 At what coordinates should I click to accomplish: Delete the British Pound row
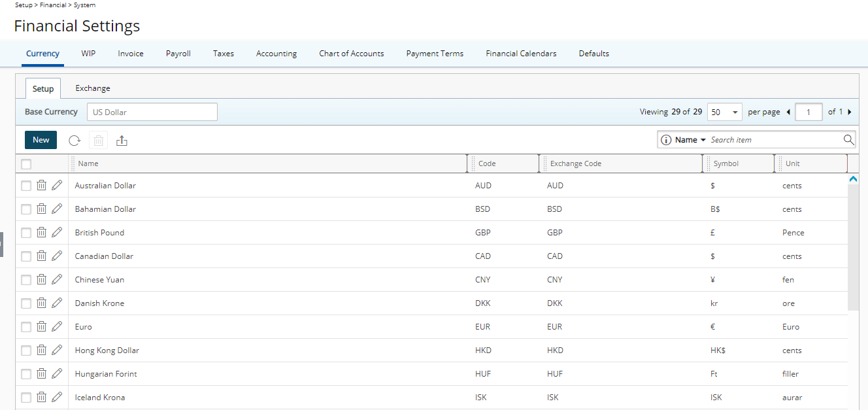pyautogui.click(x=41, y=233)
